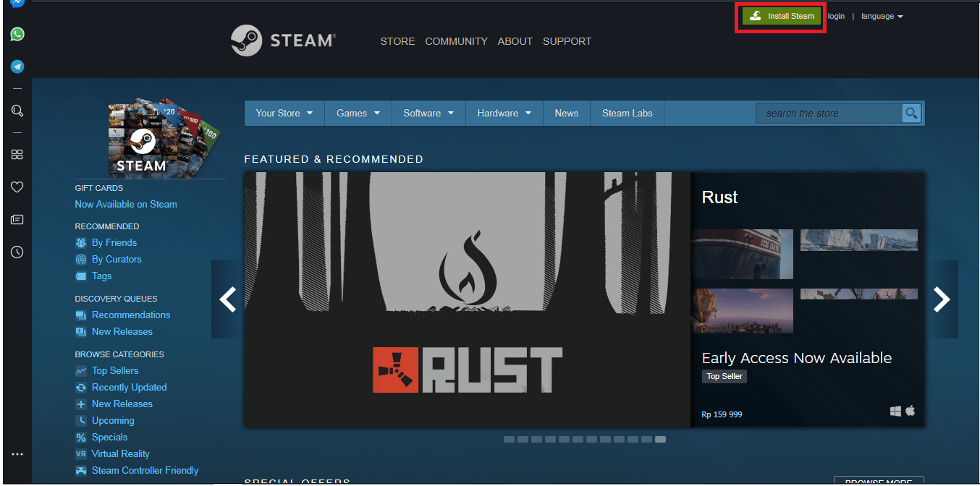Open Steam Controller Friendly category

click(143, 470)
